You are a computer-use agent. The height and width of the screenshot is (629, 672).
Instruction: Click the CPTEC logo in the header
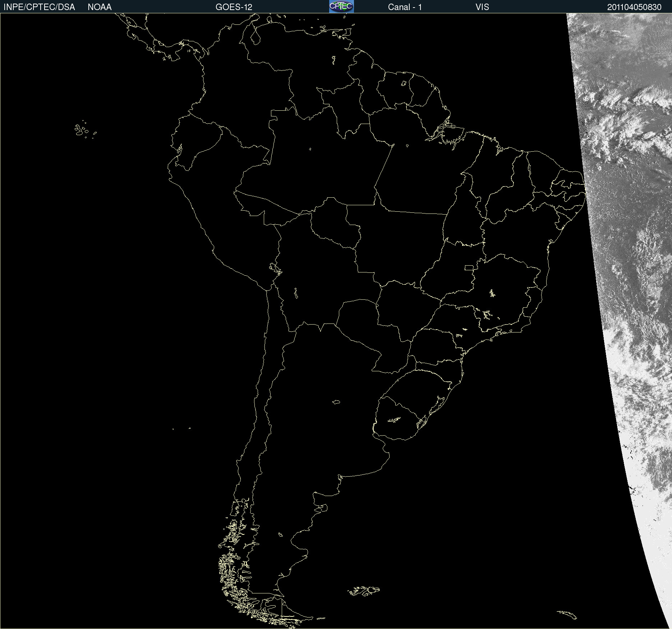341,6
